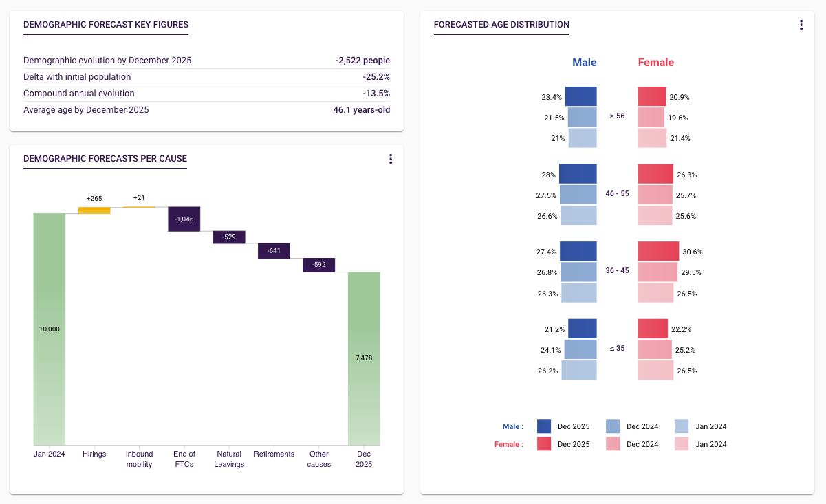826x504 pixels.
Task: Click the Hirings +265 yellow bar
Action: (x=94, y=210)
